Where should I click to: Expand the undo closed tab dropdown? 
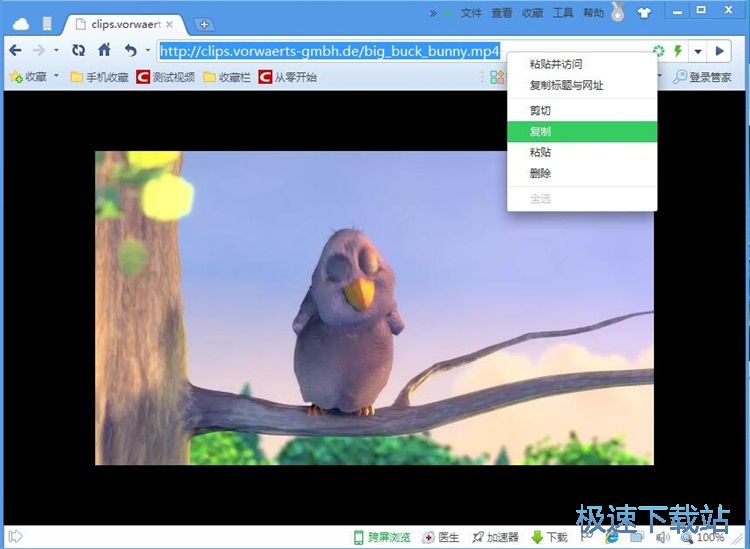coord(148,50)
